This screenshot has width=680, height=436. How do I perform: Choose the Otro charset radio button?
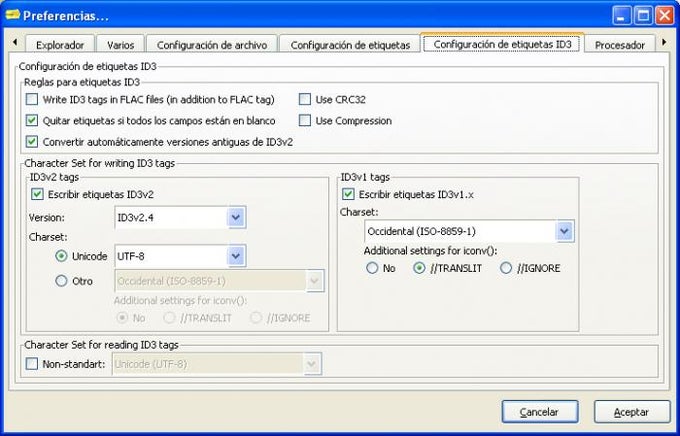[62, 281]
